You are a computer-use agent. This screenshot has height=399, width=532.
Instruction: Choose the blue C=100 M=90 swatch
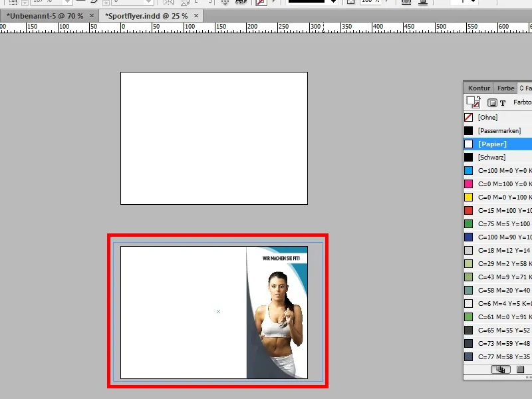[x=497, y=237]
